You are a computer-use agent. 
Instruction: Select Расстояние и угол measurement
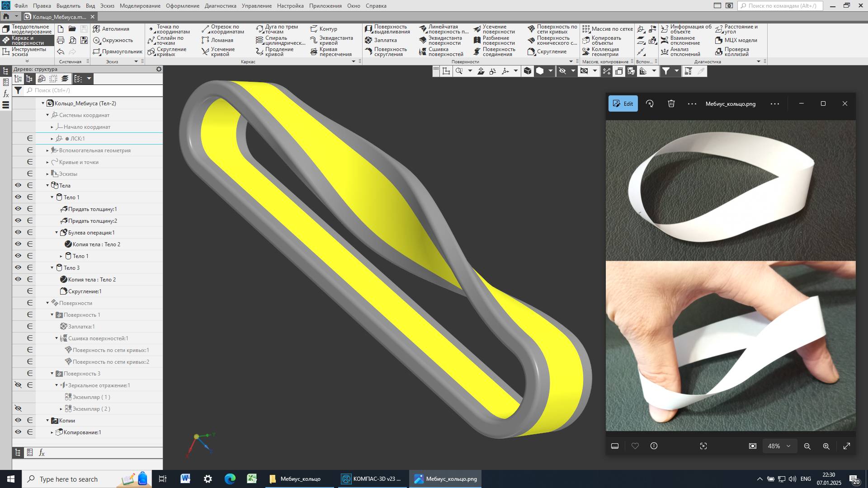pyautogui.click(x=736, y=29)
